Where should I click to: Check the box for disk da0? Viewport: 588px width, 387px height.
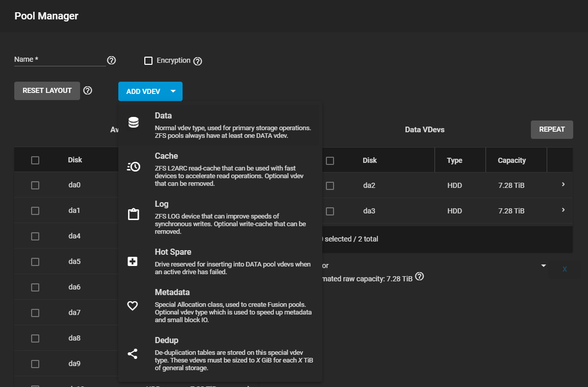pos(35,185)
